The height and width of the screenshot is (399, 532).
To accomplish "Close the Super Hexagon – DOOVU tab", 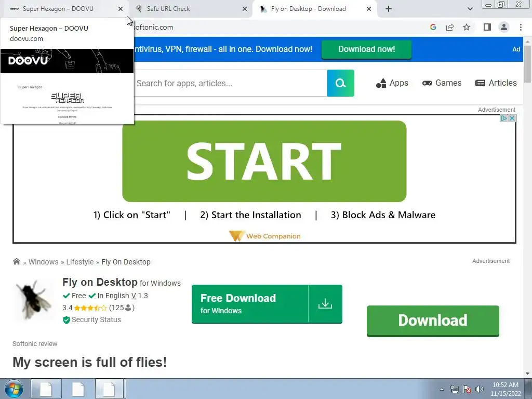I will [121, 9].
